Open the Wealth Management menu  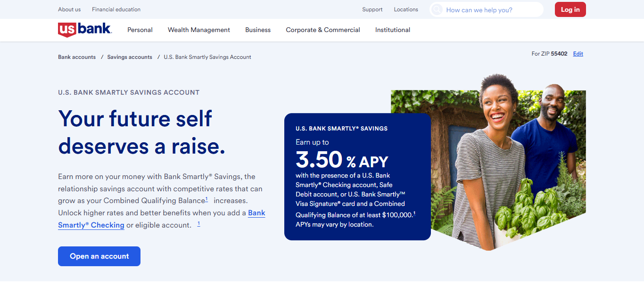199,30
